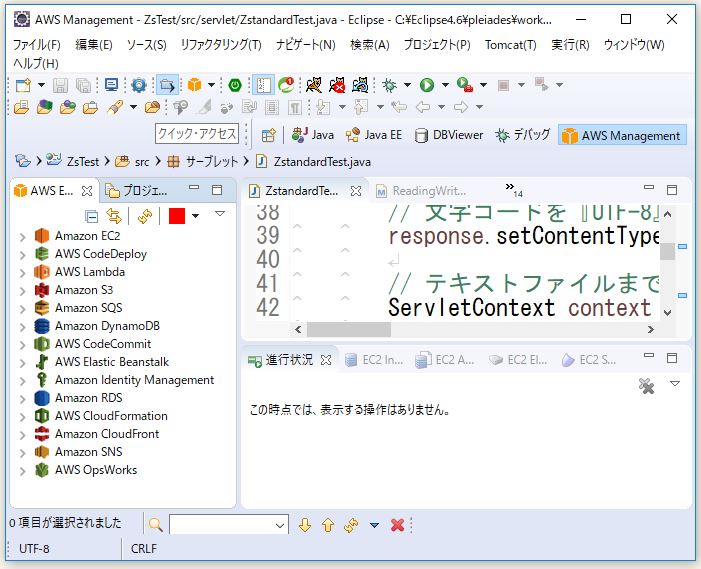Click the red X icon at bottom
701x569 pixels.
[397, 525]
